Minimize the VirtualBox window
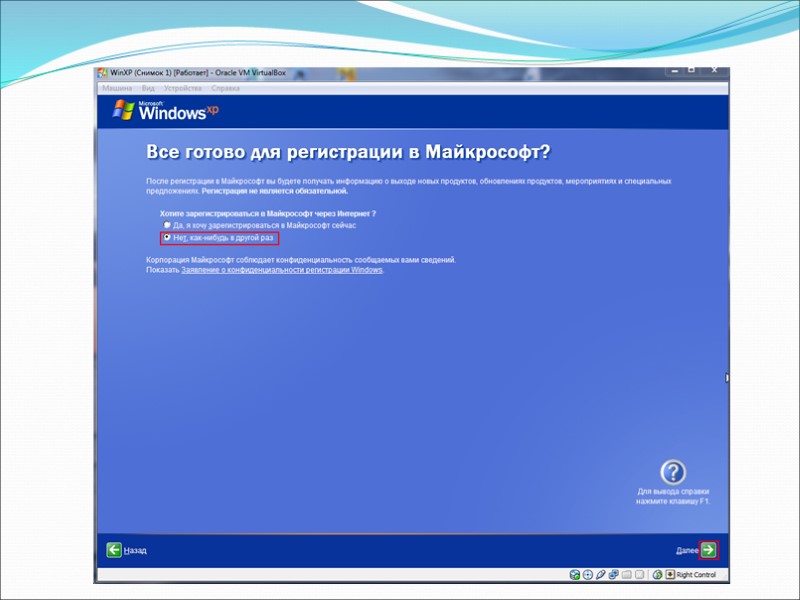 point(674,71)
